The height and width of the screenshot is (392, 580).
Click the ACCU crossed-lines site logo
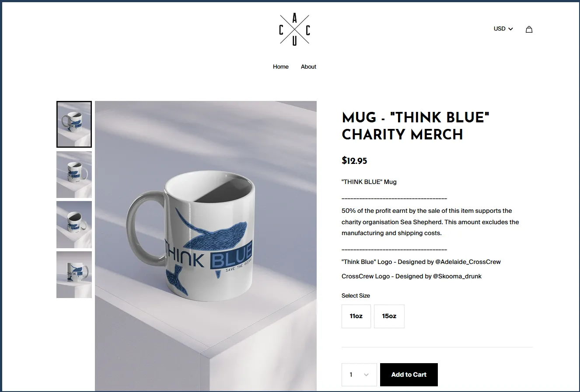[294, 29]
